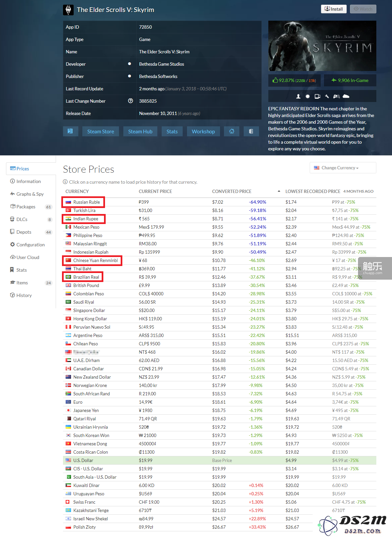Viewport: 392px width, 537px height.
Task: Open the Information sidebar tab
Action: pyautogui.click(x=31, y=181)
